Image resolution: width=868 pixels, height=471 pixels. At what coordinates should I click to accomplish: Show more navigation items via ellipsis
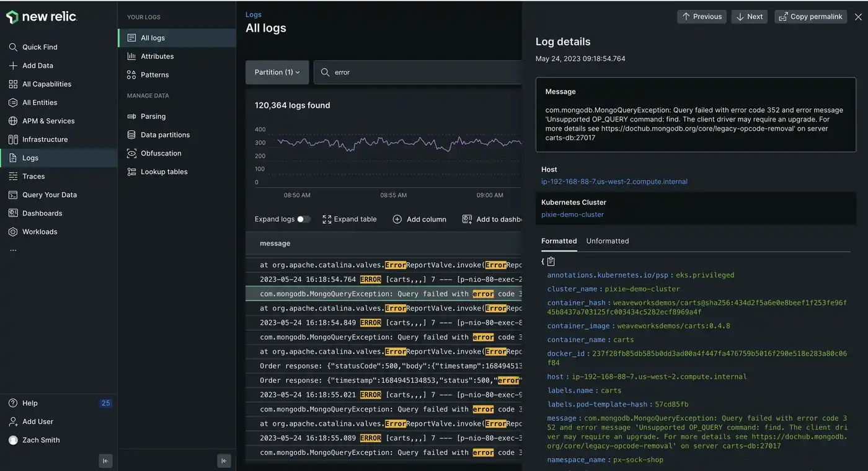(13, 250)
